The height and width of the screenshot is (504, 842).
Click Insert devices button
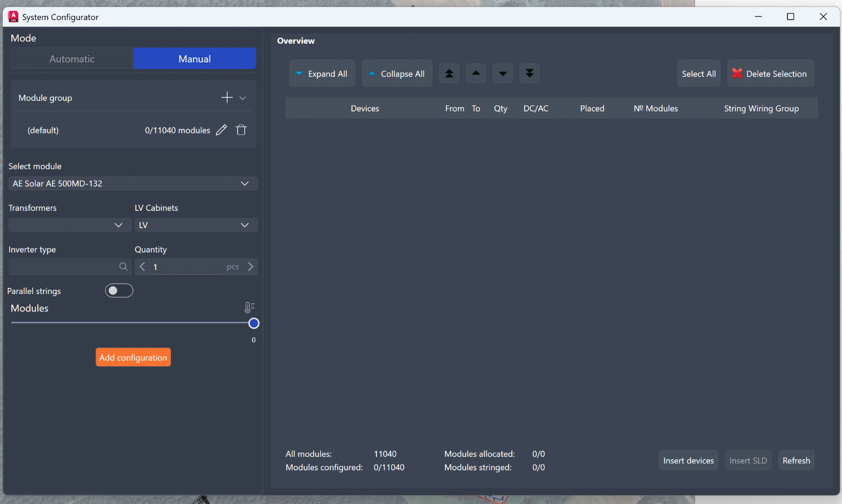click(688, 461)
